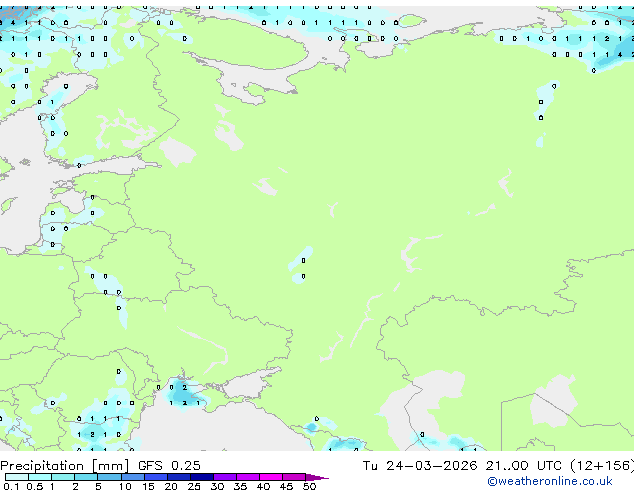
Task: Click the '25' legend scale label
Action: pos(194,486)
